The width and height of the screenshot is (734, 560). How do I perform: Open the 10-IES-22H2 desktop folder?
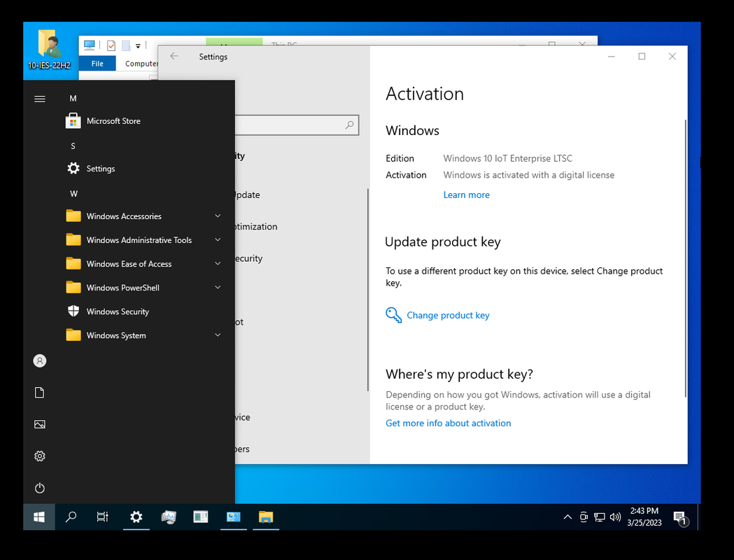click(x=49, y=50)
